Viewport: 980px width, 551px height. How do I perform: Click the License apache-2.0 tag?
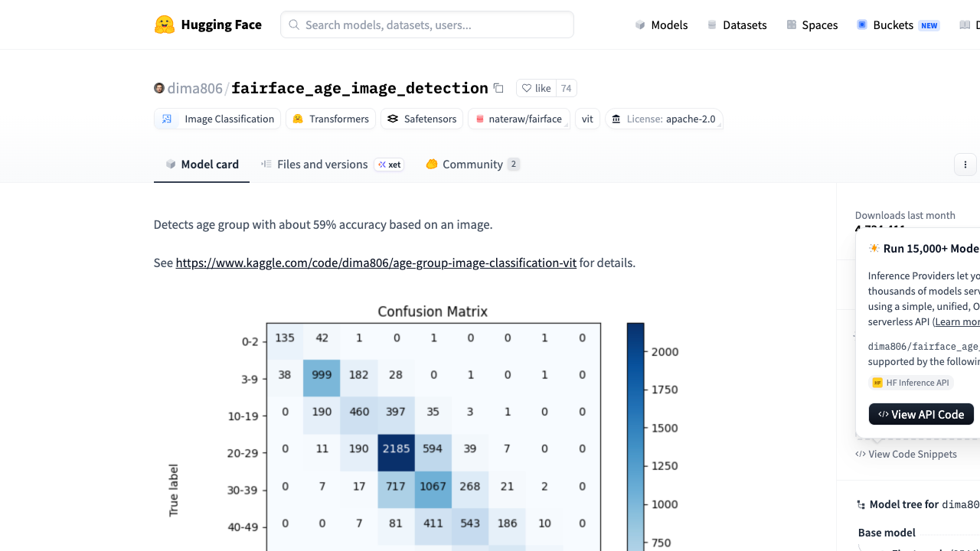664,119
